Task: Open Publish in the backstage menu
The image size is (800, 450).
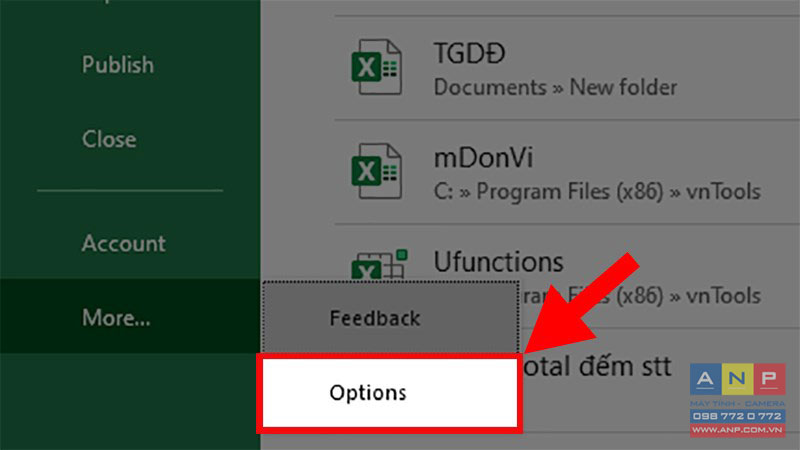Action: tap(118, 65)
